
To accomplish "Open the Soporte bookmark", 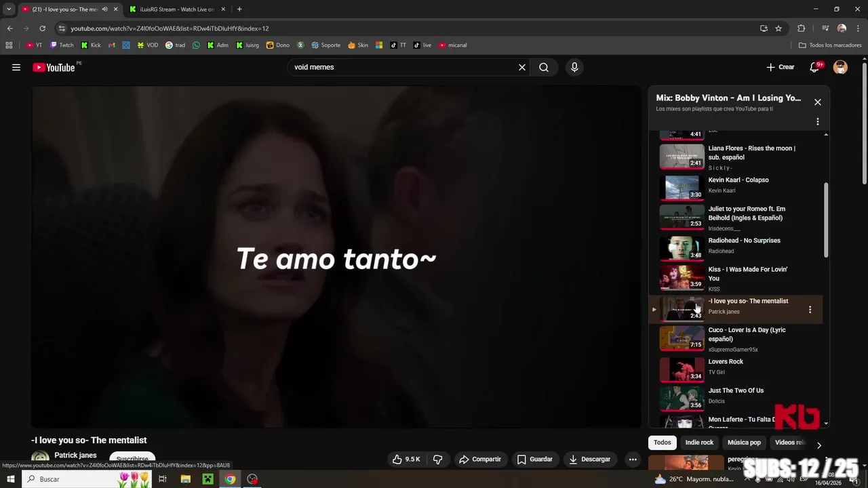I will click(x=325, y=45).
